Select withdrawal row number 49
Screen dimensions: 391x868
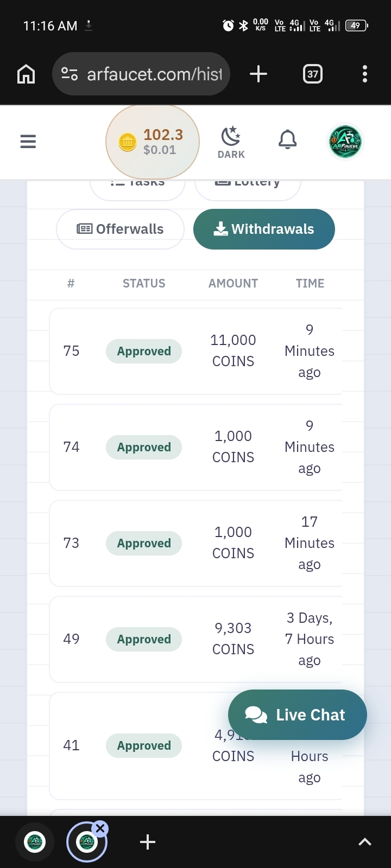click(x=195, y=639)
